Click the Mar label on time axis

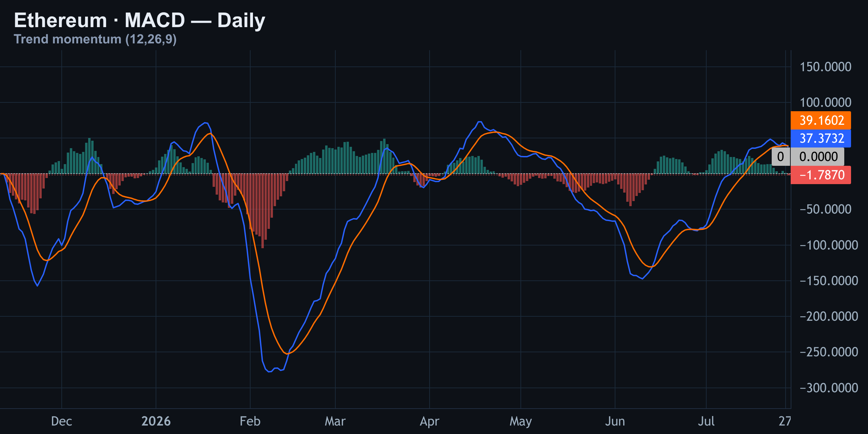point(335,421)
